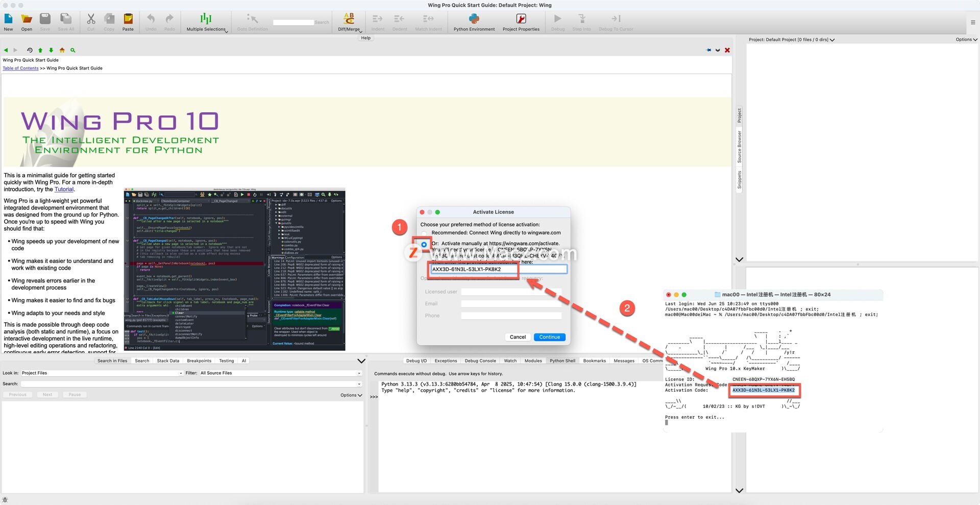Switch to the Breakpoints tab
The height and width of the screenshot is (505, 980).
coord(199,361)
